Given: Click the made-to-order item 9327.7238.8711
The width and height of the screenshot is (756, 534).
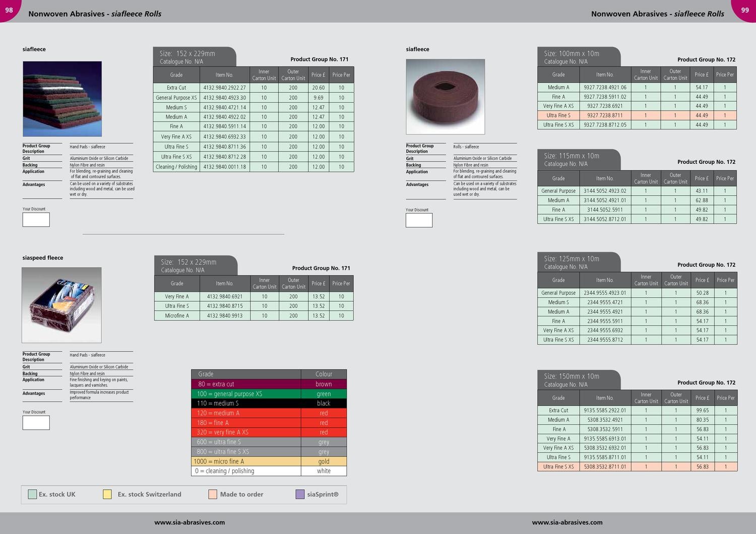Looking at the screenshot, I should click(605, 115).
